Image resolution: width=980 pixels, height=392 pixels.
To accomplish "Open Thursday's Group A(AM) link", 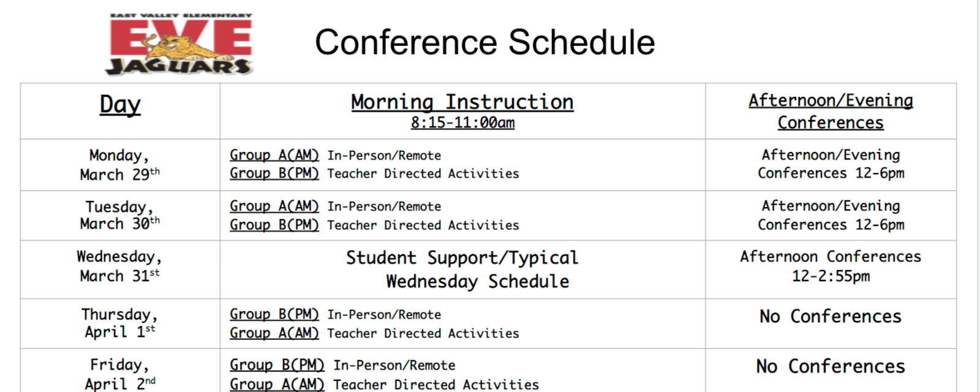I will coord(274,333).
